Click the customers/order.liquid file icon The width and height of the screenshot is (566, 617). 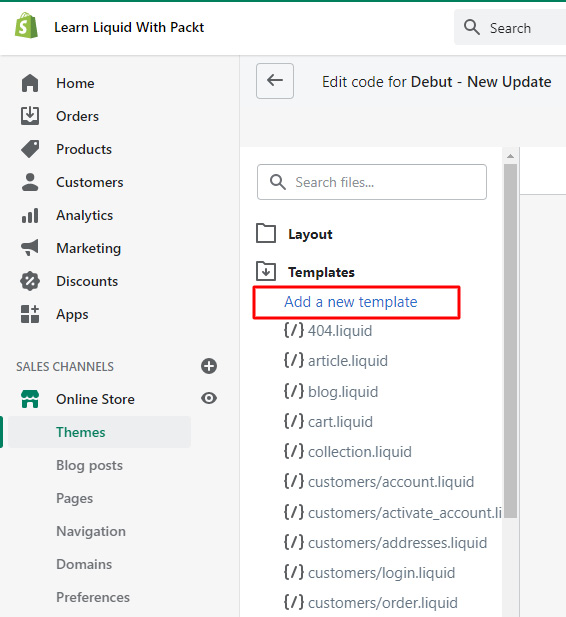pos(294,602)
